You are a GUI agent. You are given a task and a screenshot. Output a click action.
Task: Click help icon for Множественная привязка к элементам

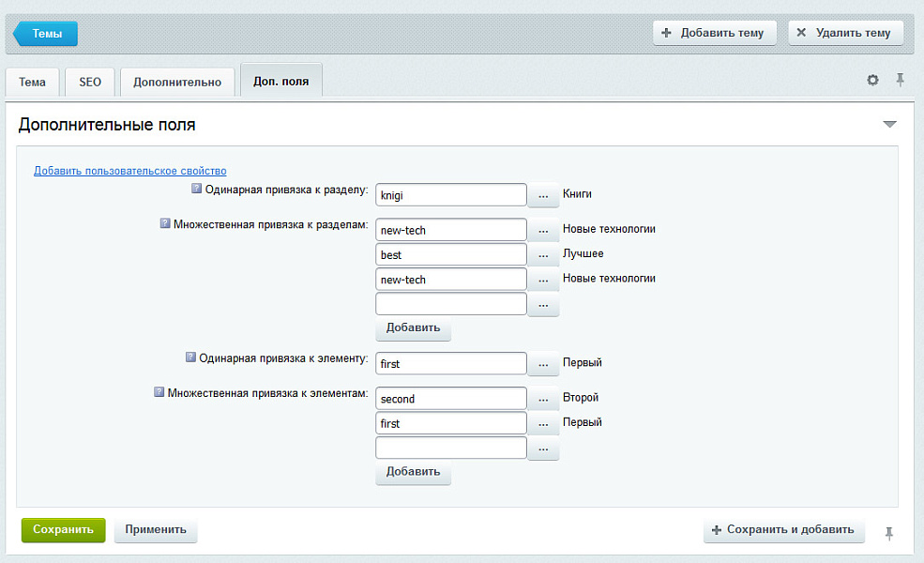pyautogui.click(x=159, y=393)
